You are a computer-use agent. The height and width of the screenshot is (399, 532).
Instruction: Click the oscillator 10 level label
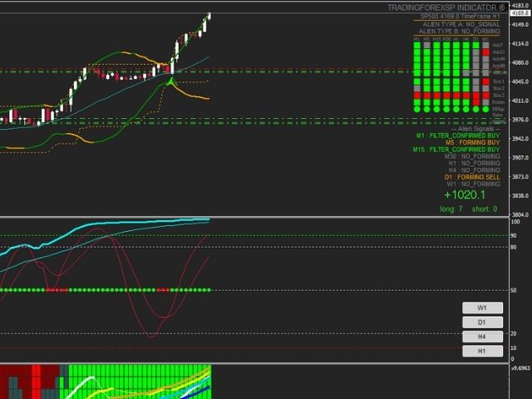[514, 348]
